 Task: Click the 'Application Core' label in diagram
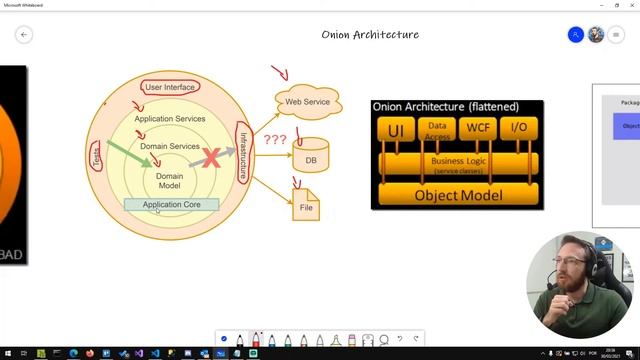(x=171, y=204)
